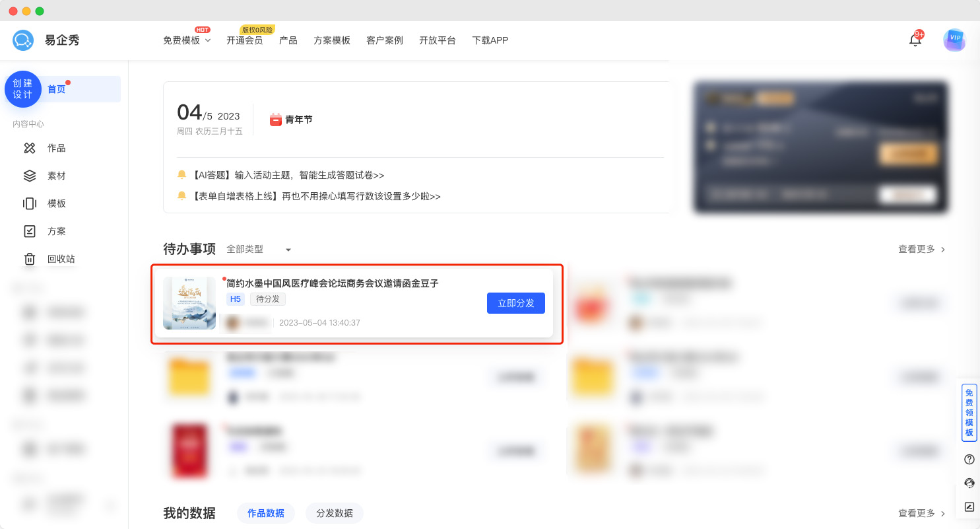Click the 免费领模板 side button
Screen dimensions: 980x529
tap(969, 413)
